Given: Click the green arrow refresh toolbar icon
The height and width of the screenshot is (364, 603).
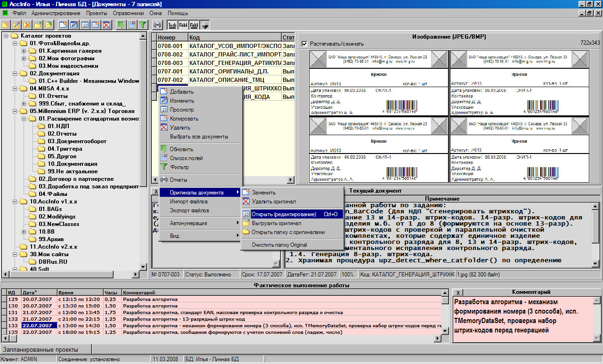Looking at the screenshot, I should tap(121, 25).
